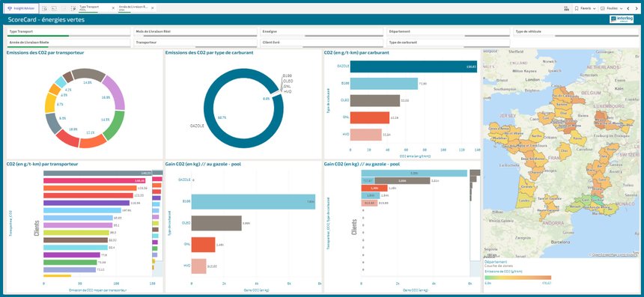Viewport: 644px width, 297px height.
Task: Open the Transporteur filter pane
Action: tap(195, 43)
